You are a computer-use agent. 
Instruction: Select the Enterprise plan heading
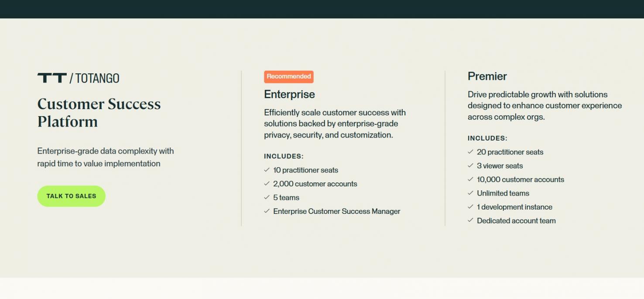coord(289,94)
